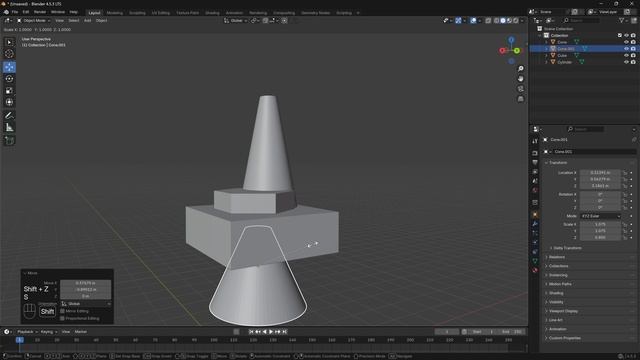Select the Cursor tool in the toolbar
The height and width of the screenshot is (360, 640).
click(9, 54)
